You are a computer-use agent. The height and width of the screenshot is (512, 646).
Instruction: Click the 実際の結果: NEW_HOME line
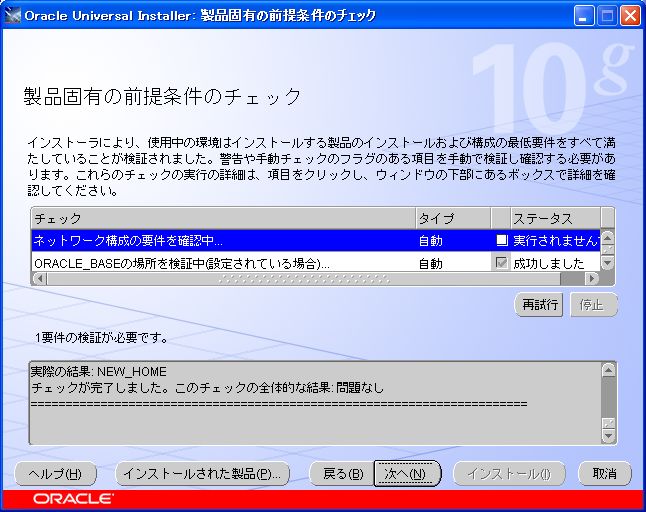pos(98,372)
